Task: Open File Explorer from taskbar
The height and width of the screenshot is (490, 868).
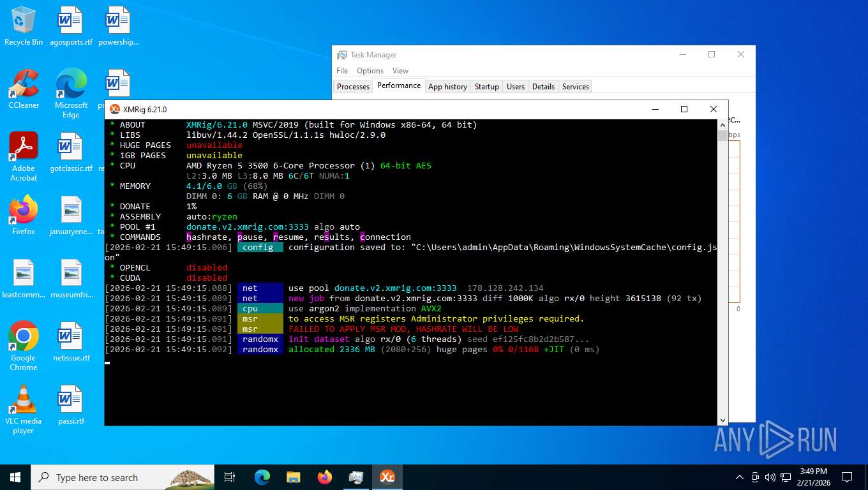Action: tap(293, 477)
